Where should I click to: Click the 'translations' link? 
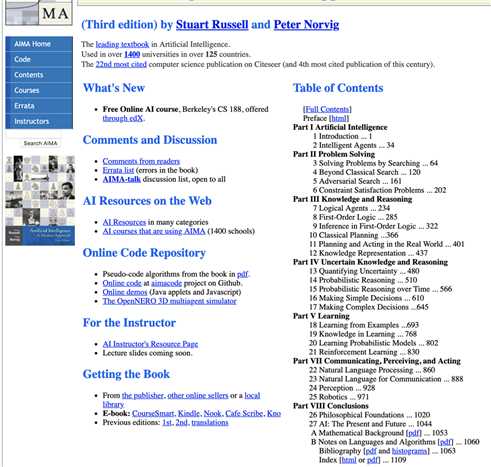210,422
